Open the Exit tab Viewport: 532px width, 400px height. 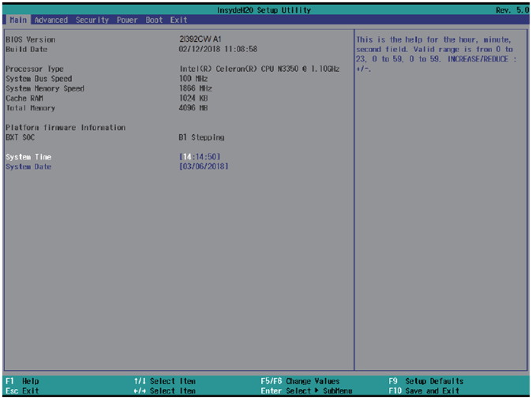click(x=179, y=20)
